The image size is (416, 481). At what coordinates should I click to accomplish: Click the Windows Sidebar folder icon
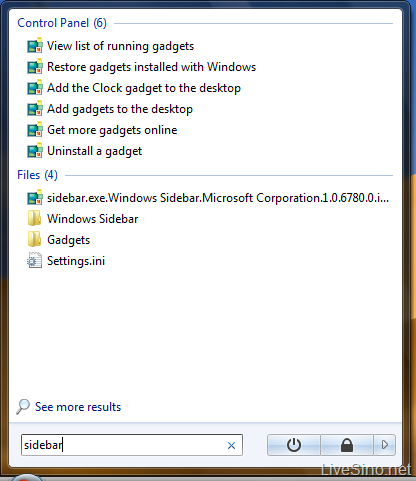pyautogui.click(x=35, y=219)
